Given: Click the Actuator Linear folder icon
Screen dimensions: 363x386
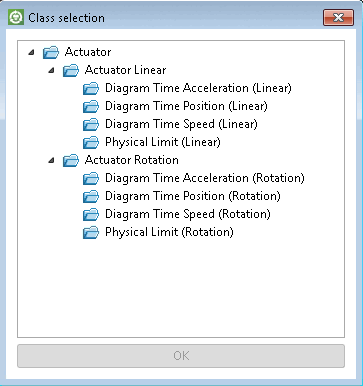Looking at the screenshot, I should (71, 71).
